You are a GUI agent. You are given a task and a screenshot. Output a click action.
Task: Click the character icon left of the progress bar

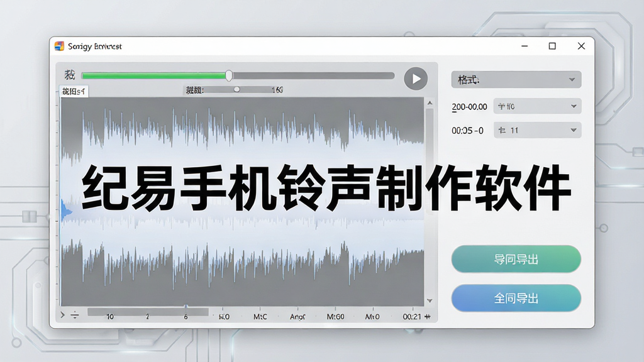70,75
